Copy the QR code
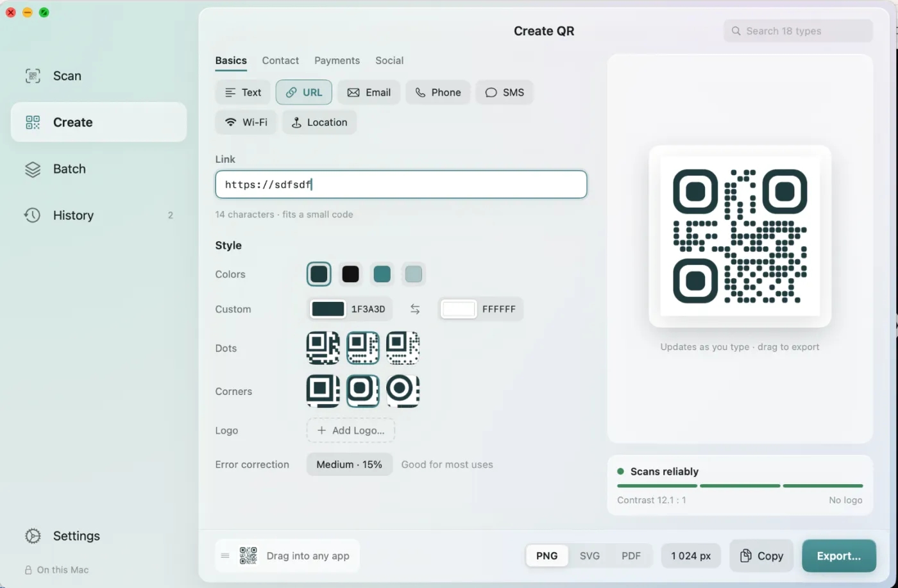This screenshot has height=588, width=898. [x=761, y=556]
